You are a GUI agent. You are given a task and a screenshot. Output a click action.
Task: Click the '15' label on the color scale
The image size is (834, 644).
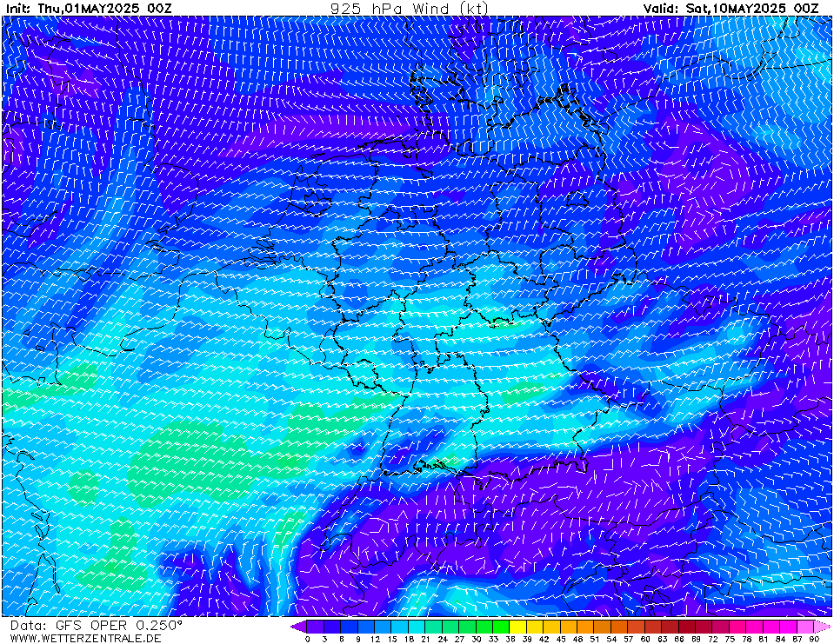[x=392, y=639]
